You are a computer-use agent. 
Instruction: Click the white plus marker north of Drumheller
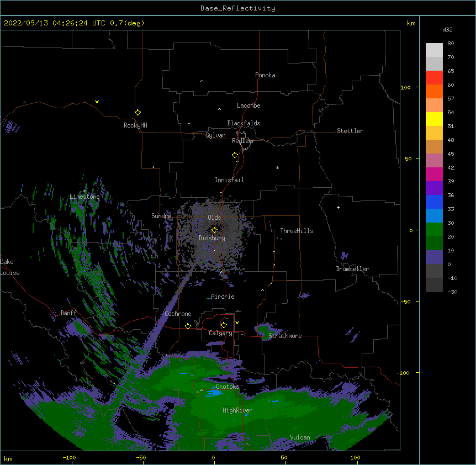coord(338,207)
